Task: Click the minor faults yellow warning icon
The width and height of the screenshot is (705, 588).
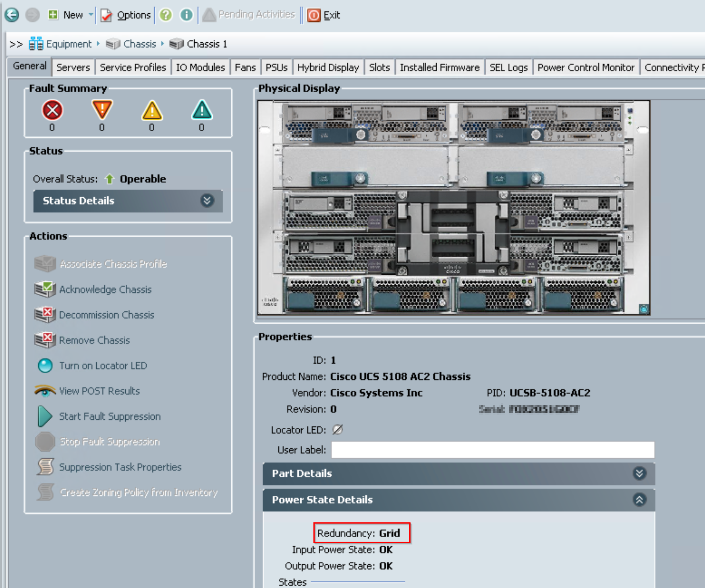Action: (x=152, y=110)
